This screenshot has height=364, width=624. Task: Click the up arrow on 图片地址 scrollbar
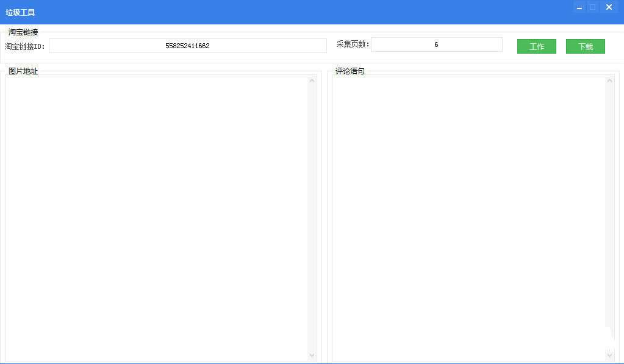[312, 80]
